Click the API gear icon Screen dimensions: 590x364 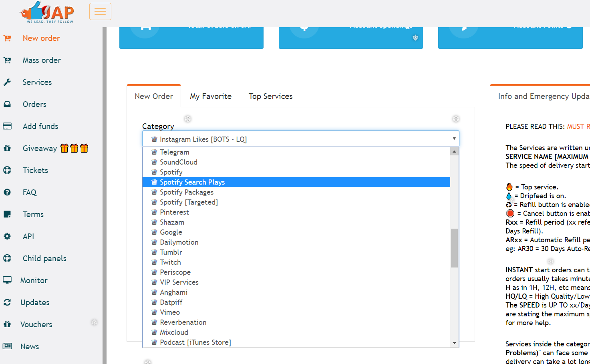[x=7, y=237]
